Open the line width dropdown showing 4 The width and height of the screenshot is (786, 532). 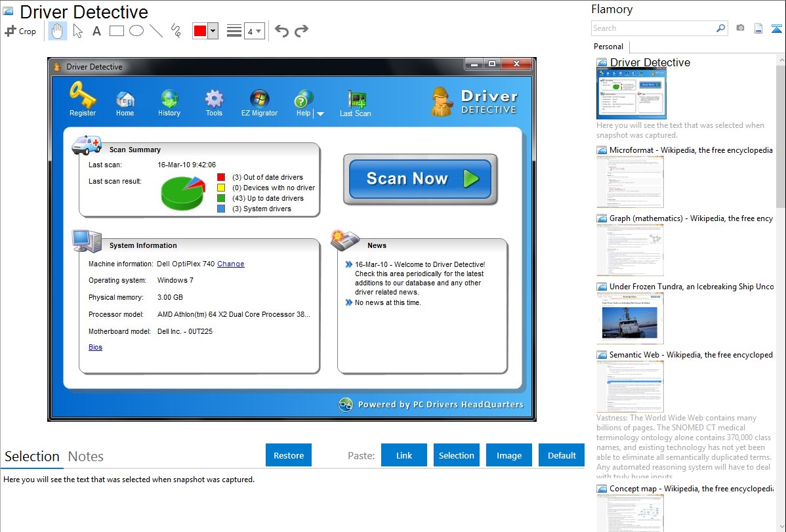[x=255, y=31]
